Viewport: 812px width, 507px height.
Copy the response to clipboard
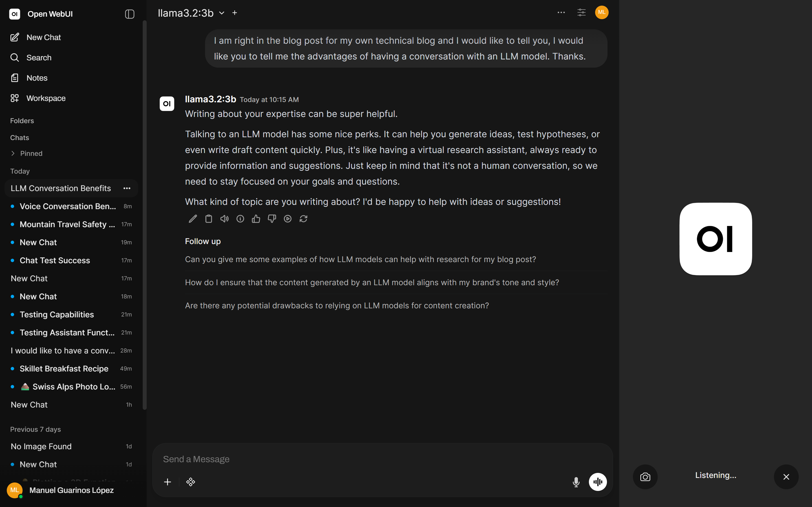[208, 218]
